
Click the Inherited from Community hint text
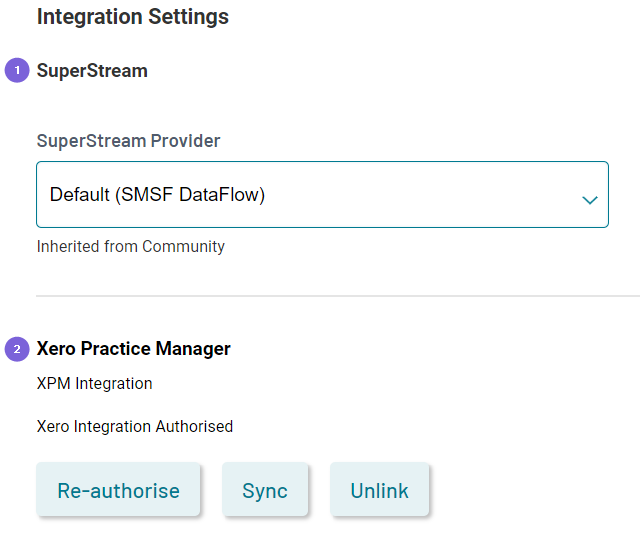pos(131,247)
